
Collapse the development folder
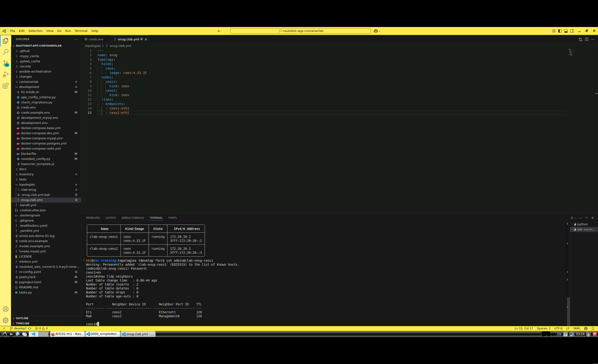(x=29, y=87)
